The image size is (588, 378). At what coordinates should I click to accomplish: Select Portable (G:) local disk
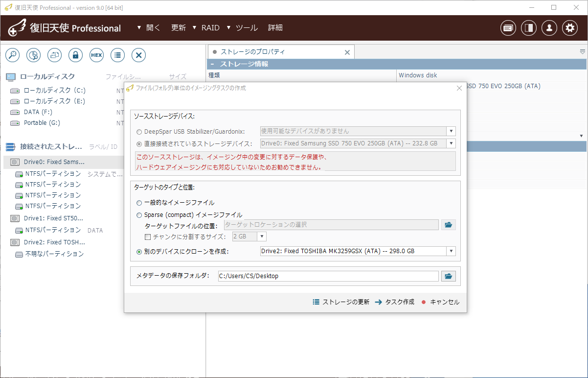pos(42,123)
